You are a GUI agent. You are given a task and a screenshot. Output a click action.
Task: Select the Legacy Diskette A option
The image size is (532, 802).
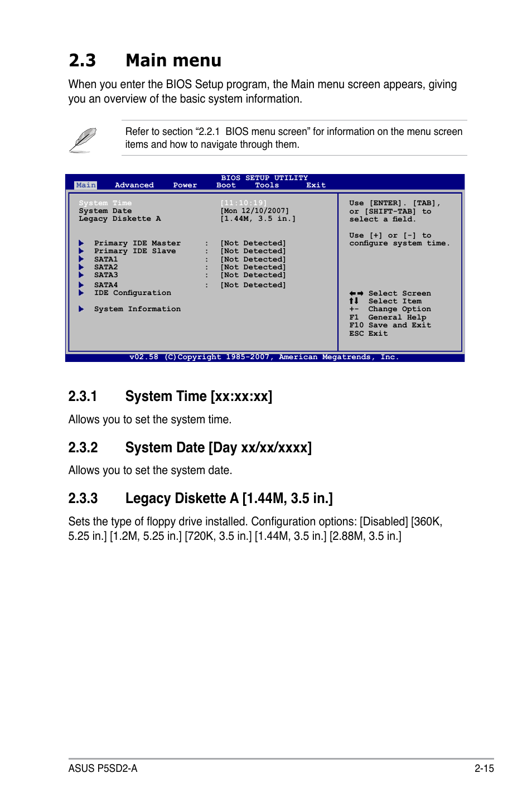click(x=120, y=219)
